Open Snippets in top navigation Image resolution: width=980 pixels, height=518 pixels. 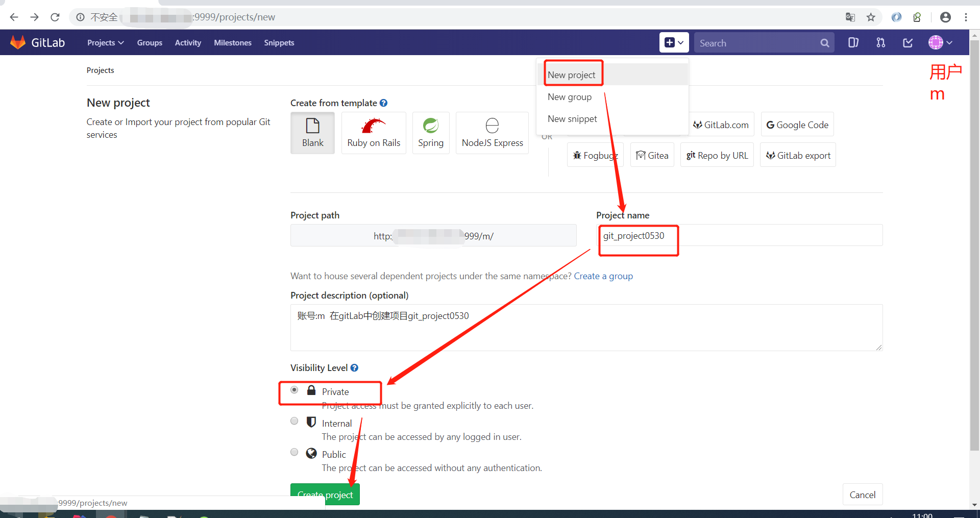pos(279,42)
